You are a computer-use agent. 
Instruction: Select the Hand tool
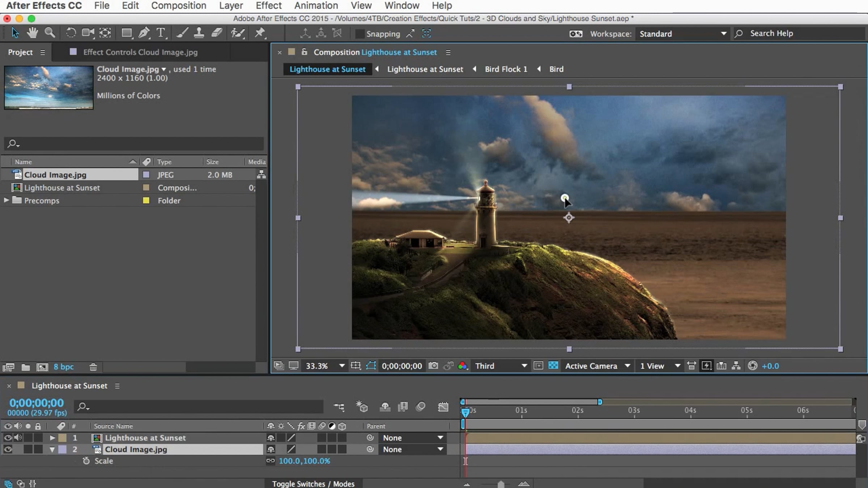[x=32, y=33]
